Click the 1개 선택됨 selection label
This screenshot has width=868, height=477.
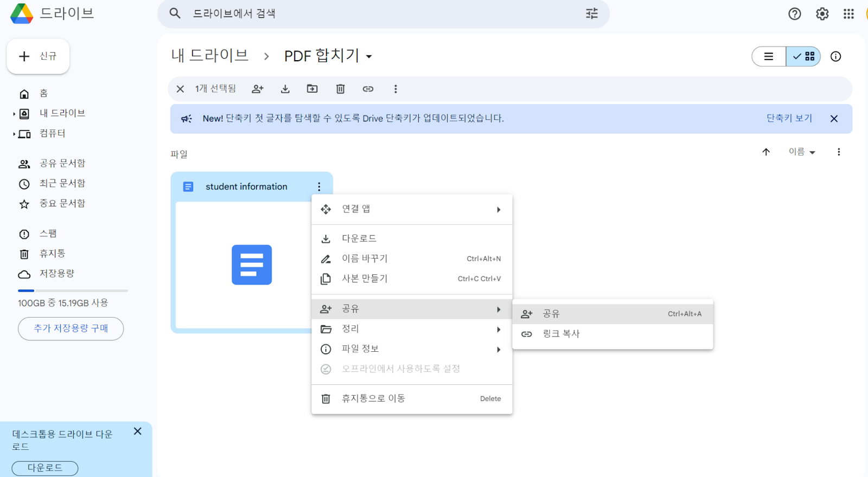(215, 88)
